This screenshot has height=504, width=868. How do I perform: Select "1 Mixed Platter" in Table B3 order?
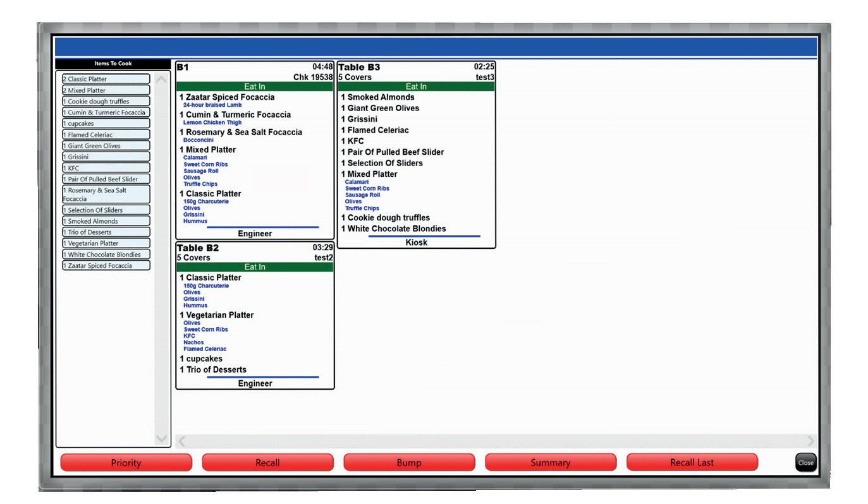pos(369,174)
